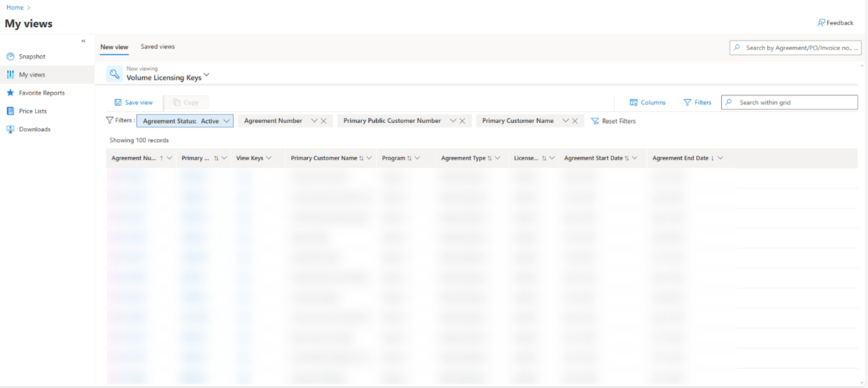
Task: Remove the Agreement Number filter
Action: click(x=324, y=121)
